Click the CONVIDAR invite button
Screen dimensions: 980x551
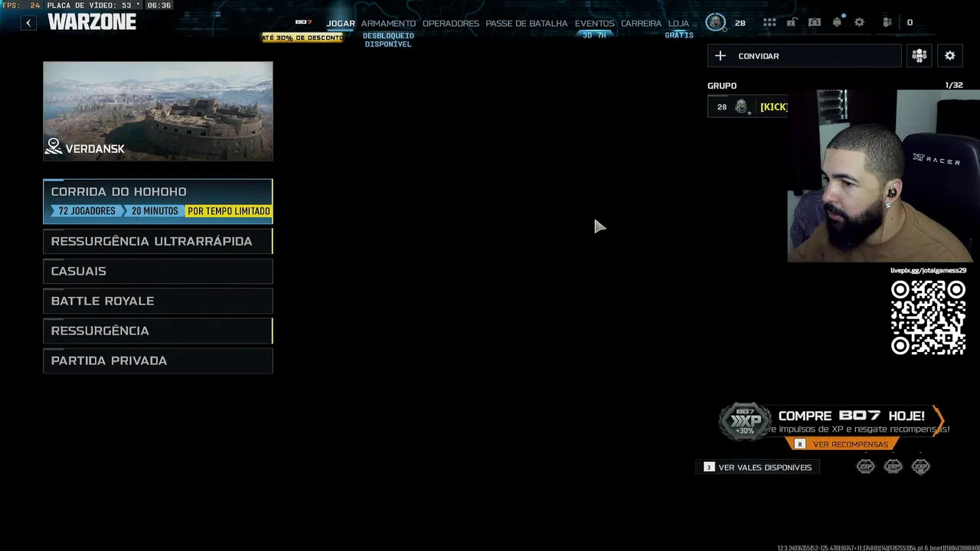pos(804,56)
